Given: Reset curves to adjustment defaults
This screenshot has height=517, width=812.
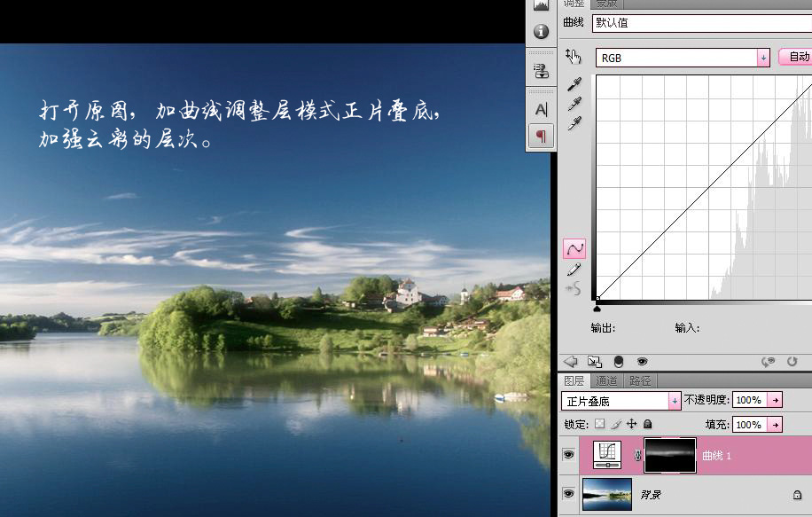Looking at the screenshot, I should (x=792, y=362).
